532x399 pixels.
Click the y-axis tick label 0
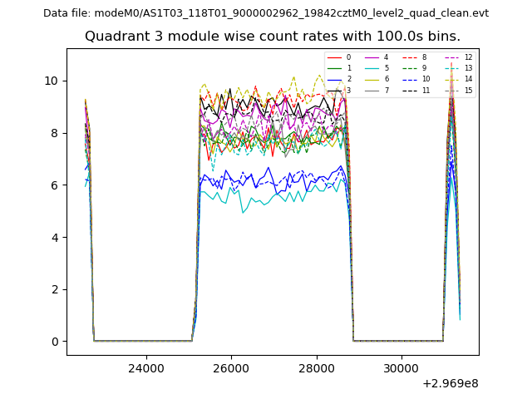point(55,342)
